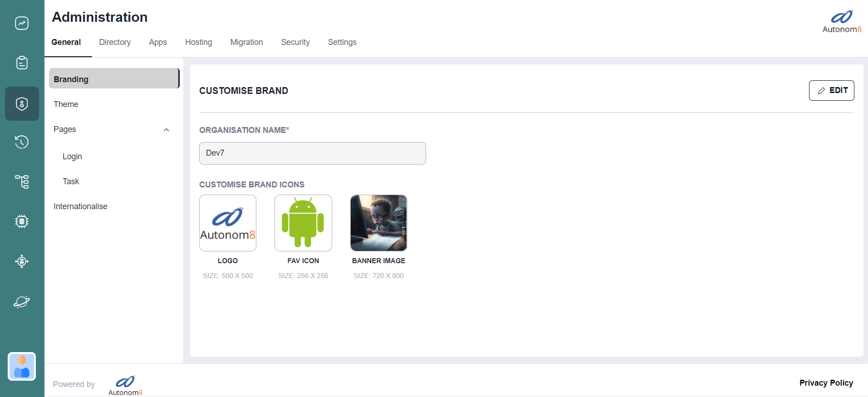Screen dimensions: 868x397
Task: Open the analytics chart icon in sidebar
Action: coord(22,23)
